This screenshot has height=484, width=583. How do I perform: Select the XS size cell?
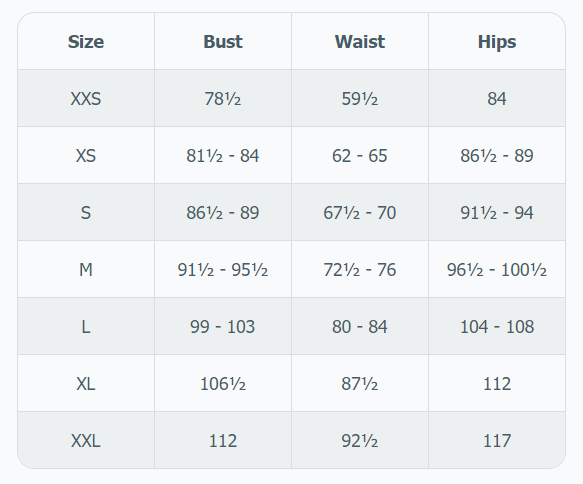pyautogui.click(x=86, y=156)
